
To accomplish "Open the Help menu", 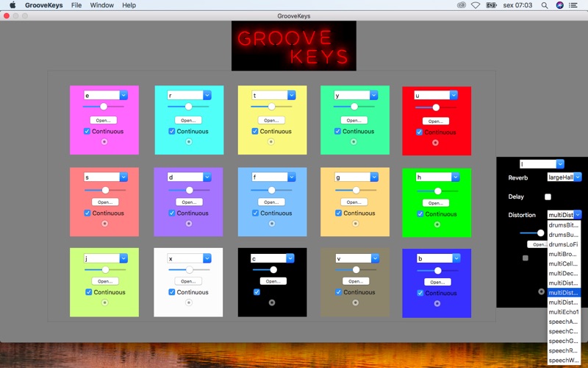I will tap(129, 5).
